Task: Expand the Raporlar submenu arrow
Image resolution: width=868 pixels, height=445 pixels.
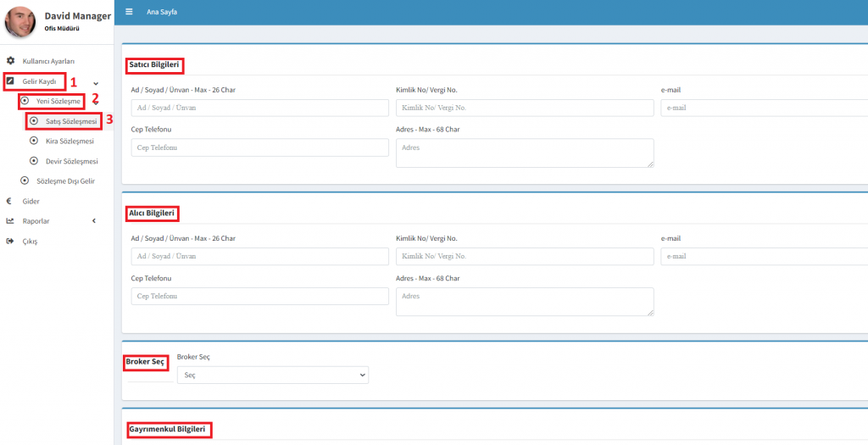Action: click(94, 221)
